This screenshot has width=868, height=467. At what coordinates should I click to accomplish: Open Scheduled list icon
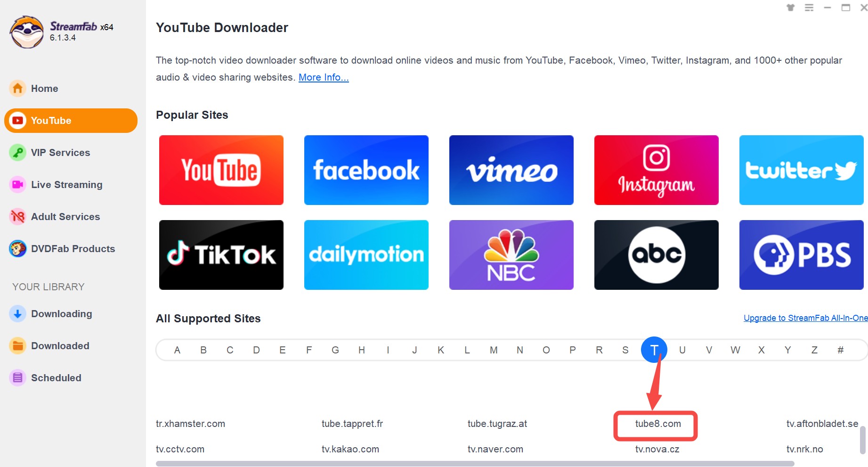coord(17,378)
